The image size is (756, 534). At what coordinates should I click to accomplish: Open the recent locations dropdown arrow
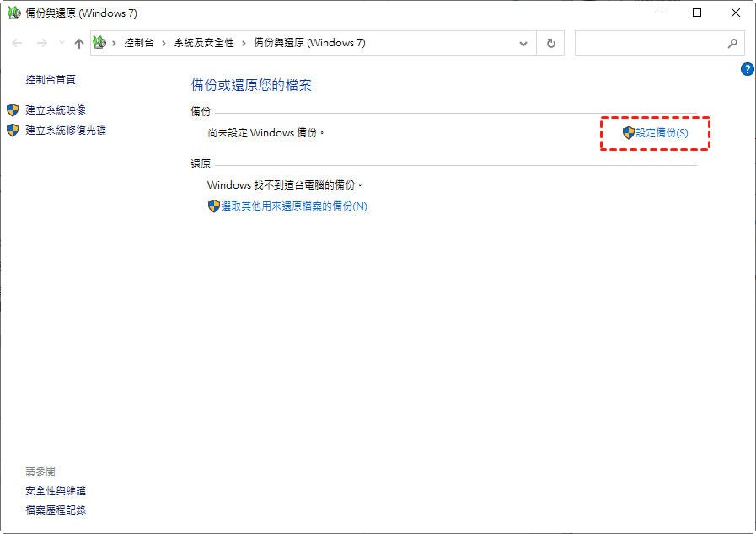coord(62,43)
